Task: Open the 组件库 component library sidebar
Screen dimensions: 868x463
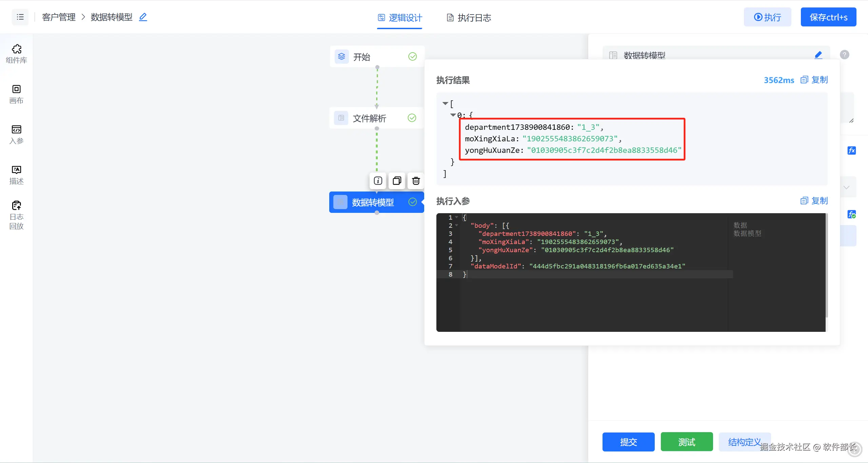Action: (x=16, y=54)
